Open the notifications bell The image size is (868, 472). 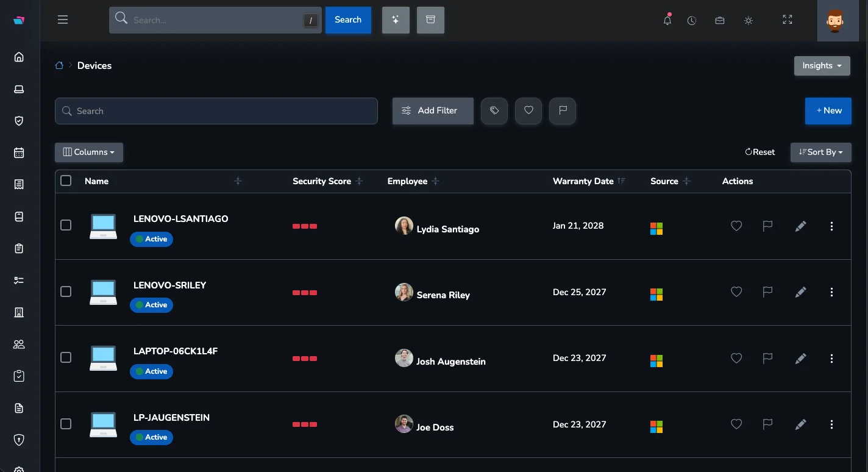point(667,20)
